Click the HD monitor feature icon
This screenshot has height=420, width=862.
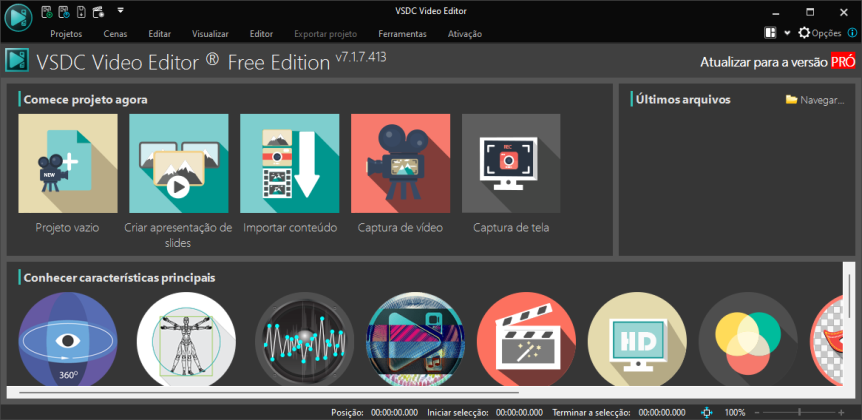pyautogui.click(x=637, y=339)
